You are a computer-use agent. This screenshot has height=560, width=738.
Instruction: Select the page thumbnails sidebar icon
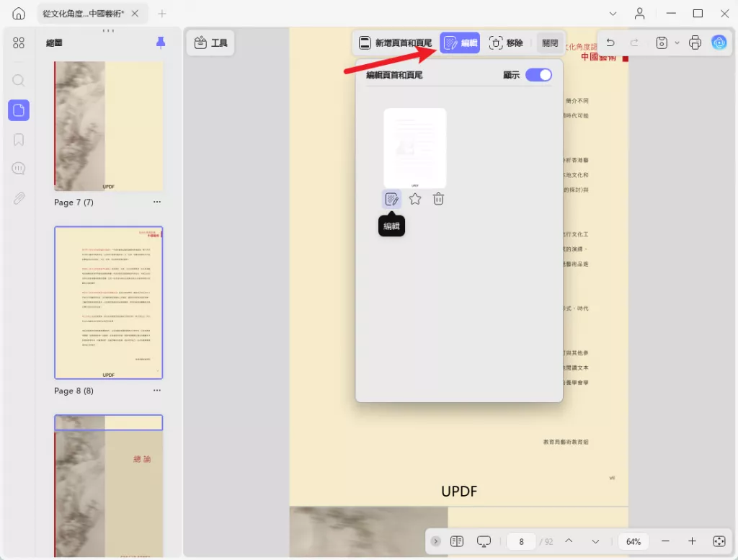tap(19, 110)
